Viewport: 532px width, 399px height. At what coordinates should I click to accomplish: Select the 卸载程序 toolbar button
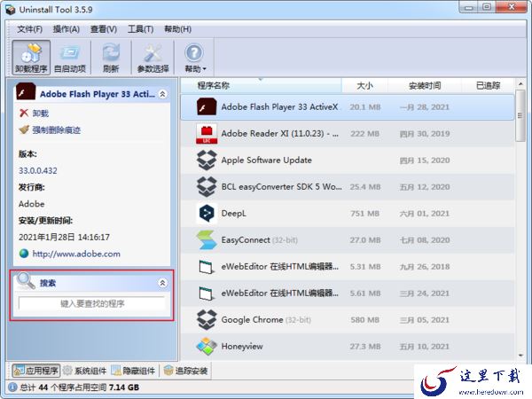(31, 57)
